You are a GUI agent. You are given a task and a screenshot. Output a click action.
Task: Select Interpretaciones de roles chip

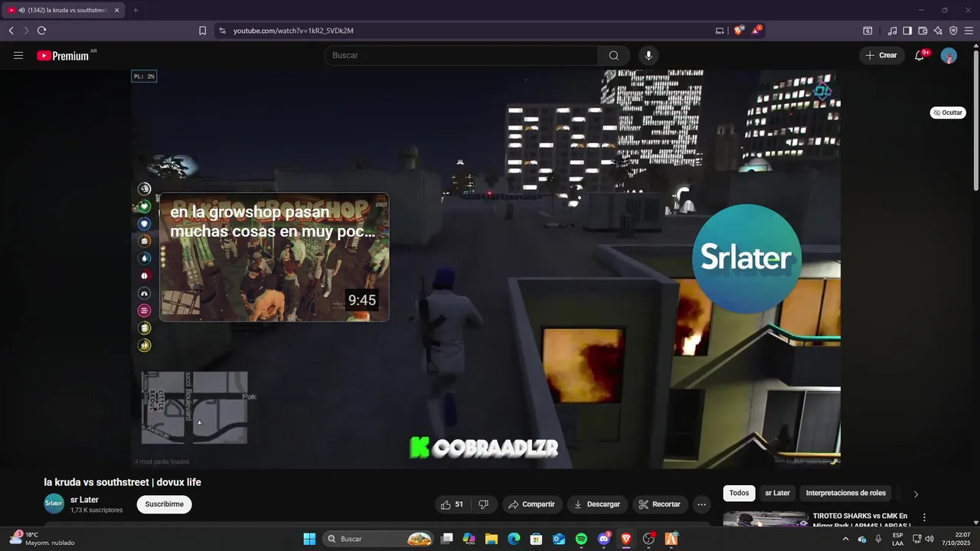click(845, 494)
